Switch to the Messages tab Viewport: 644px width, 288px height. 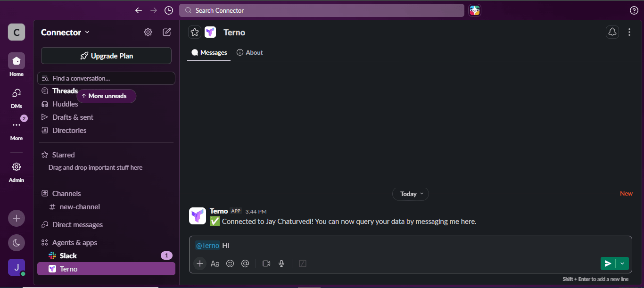pyautogui.click(x=209, y=52)
